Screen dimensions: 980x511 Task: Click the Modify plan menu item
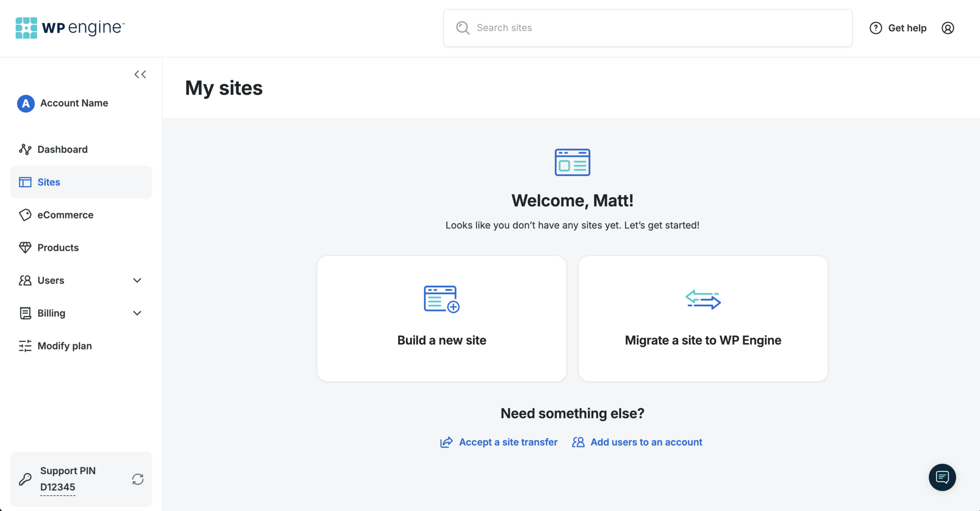click(x=64, y=346)
